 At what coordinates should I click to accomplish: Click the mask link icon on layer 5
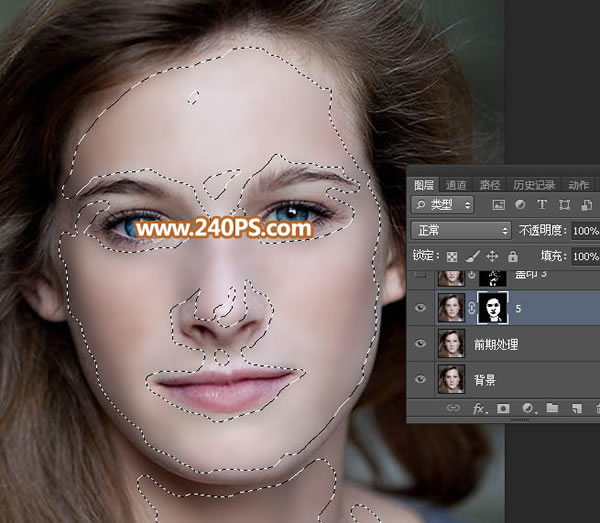(x=471, y=308)
